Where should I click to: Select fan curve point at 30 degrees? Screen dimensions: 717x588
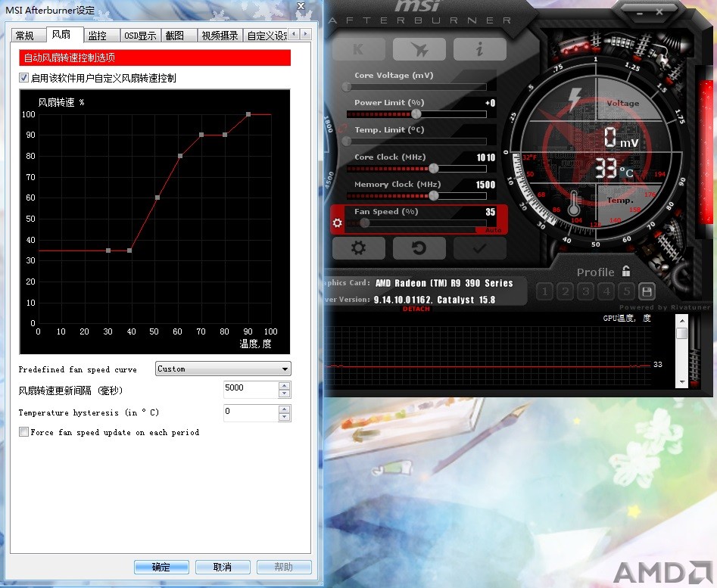(x=108, y=250)
